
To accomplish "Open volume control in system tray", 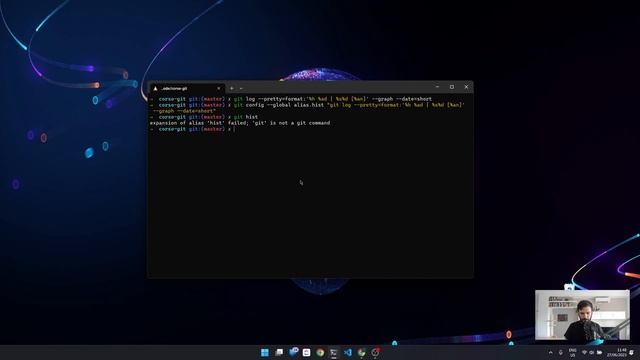I will pyautogui.click(x=592, y=353).
